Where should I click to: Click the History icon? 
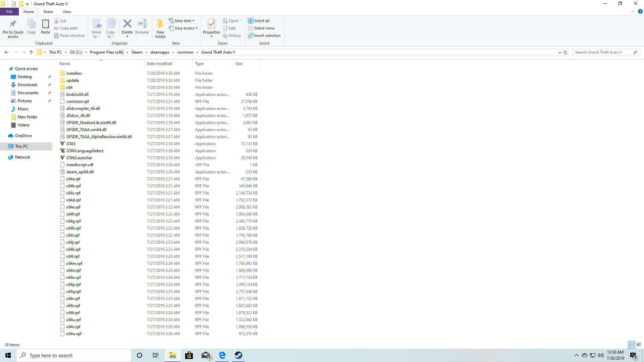click(226, 36)
